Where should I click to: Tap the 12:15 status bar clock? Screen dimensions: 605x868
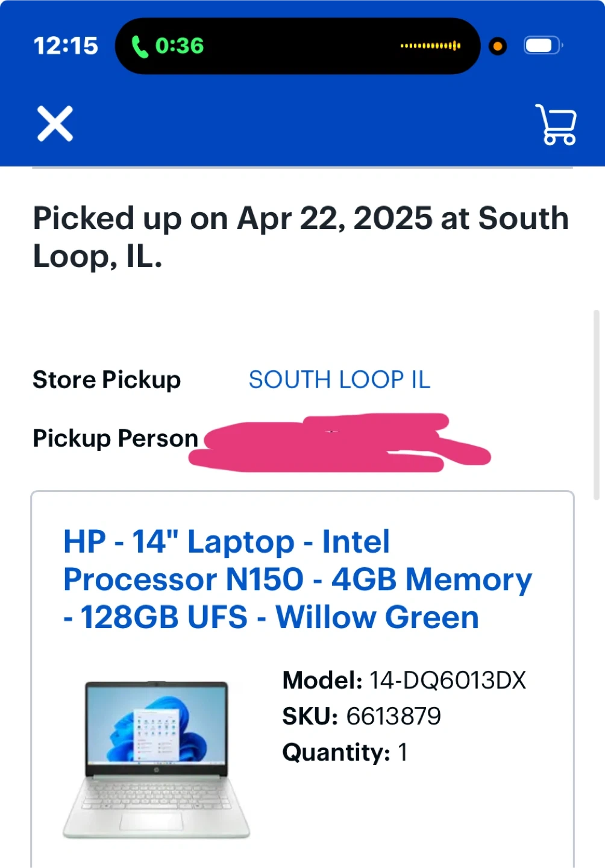tap(65, 46)
